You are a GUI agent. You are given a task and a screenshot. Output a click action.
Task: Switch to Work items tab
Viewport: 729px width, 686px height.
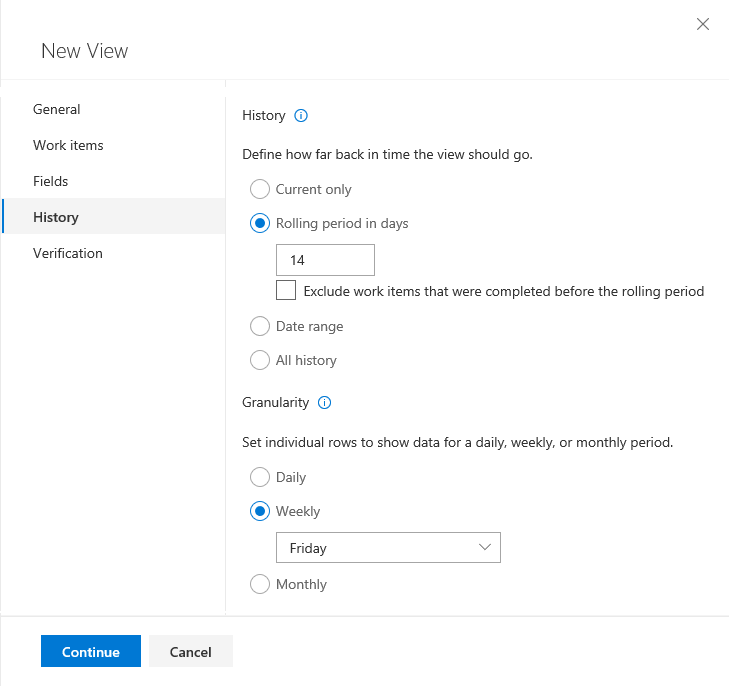coord(113,145)
